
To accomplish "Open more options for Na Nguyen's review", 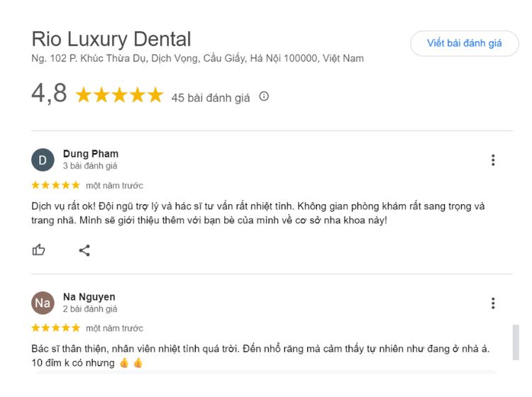I will coord(493,303).
